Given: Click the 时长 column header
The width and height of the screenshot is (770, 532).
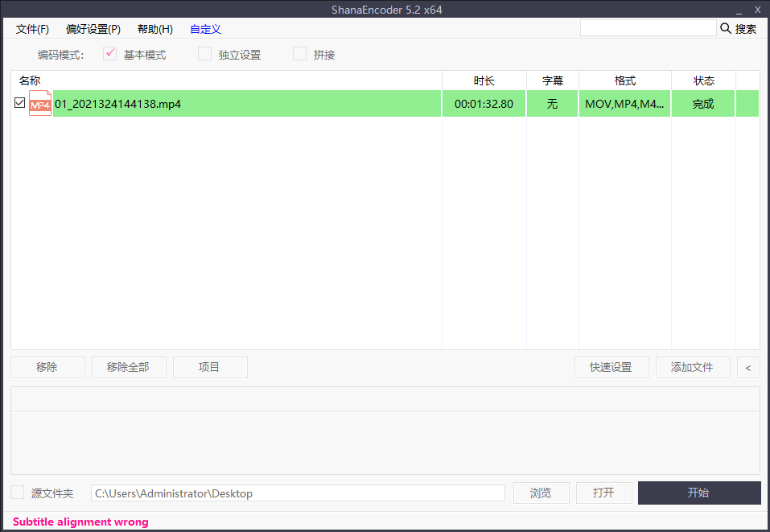Looking at the screenshot, I should point(484,80).
